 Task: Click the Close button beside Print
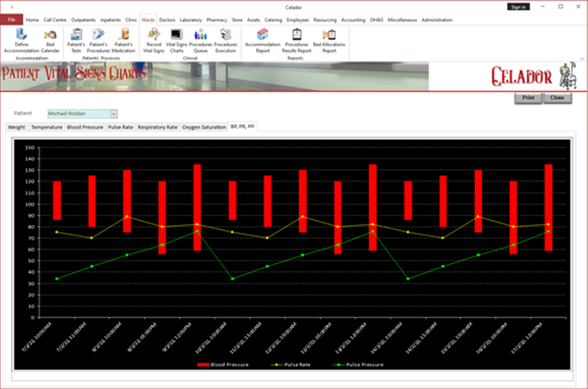(x=557, y=98)
